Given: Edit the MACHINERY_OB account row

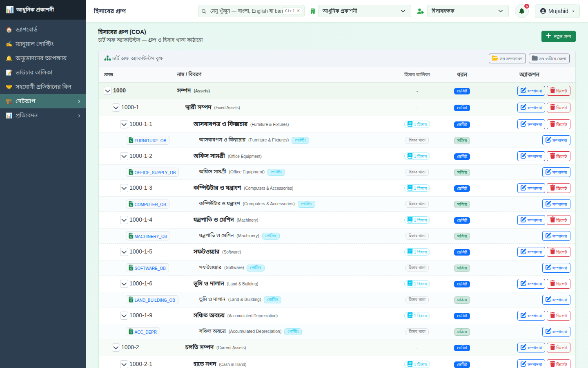Looking at the screenshot, I should tap(556, 236).
